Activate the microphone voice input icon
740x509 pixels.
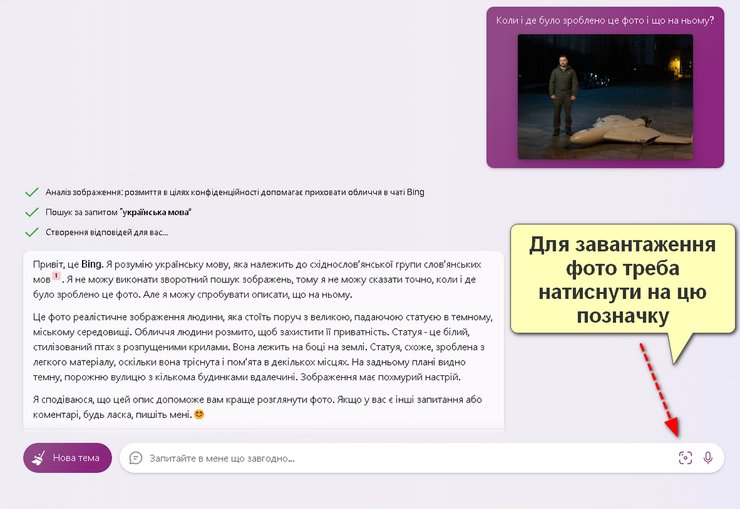click(x=708, y=458)
